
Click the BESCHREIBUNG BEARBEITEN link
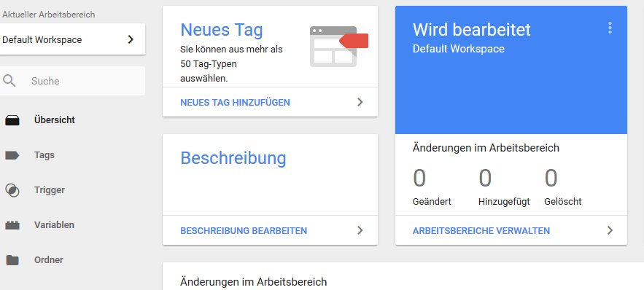click(244, 230)
